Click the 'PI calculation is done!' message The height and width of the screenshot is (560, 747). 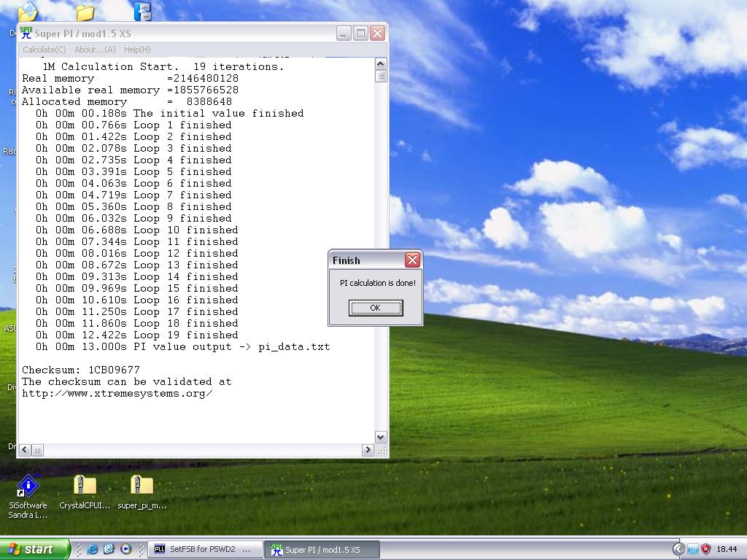coord(377,283)
